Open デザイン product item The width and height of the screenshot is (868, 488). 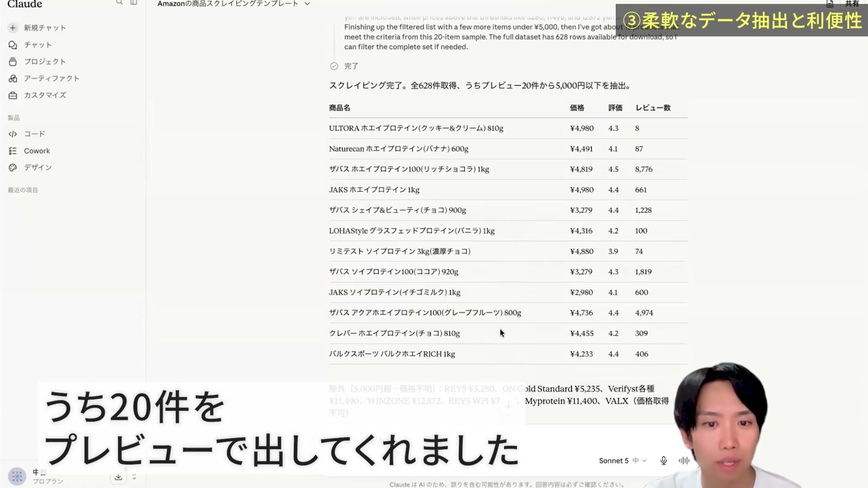point(38,168)
